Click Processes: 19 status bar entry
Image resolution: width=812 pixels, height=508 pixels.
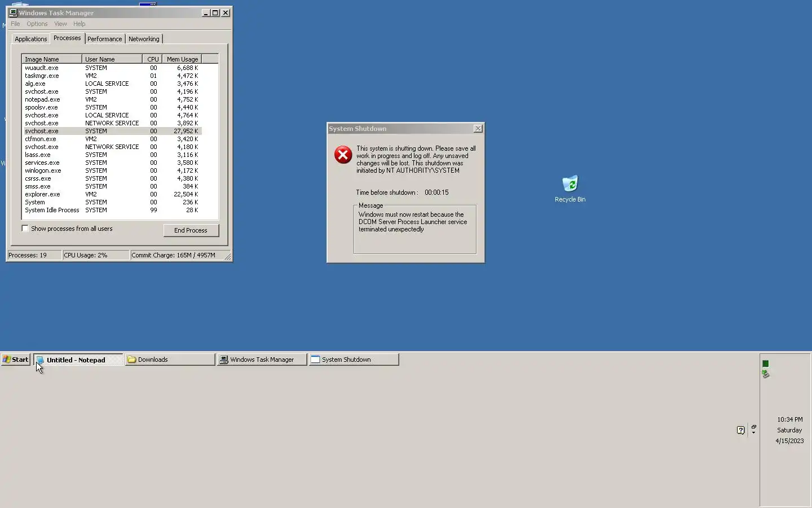pos(34,255)
